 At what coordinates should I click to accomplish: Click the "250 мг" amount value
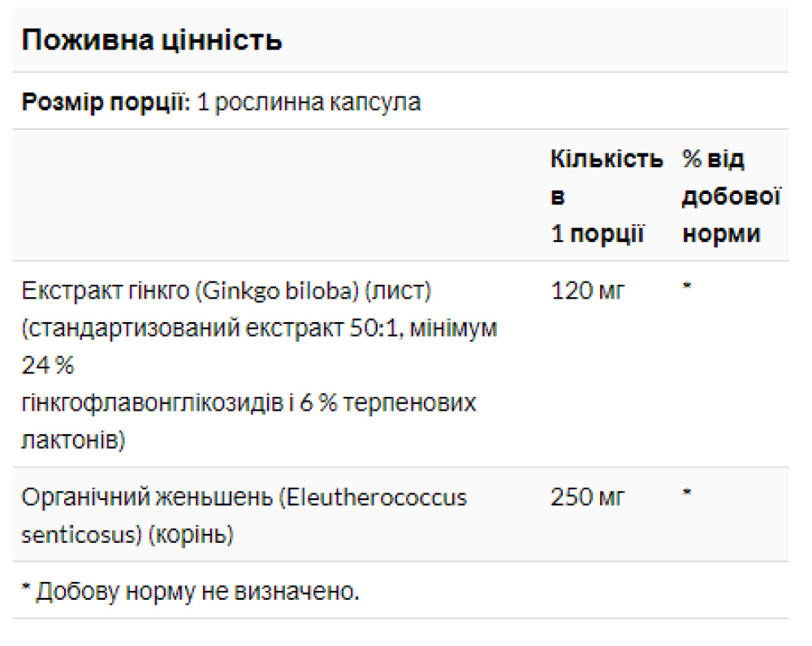click(x=588, y=497)
